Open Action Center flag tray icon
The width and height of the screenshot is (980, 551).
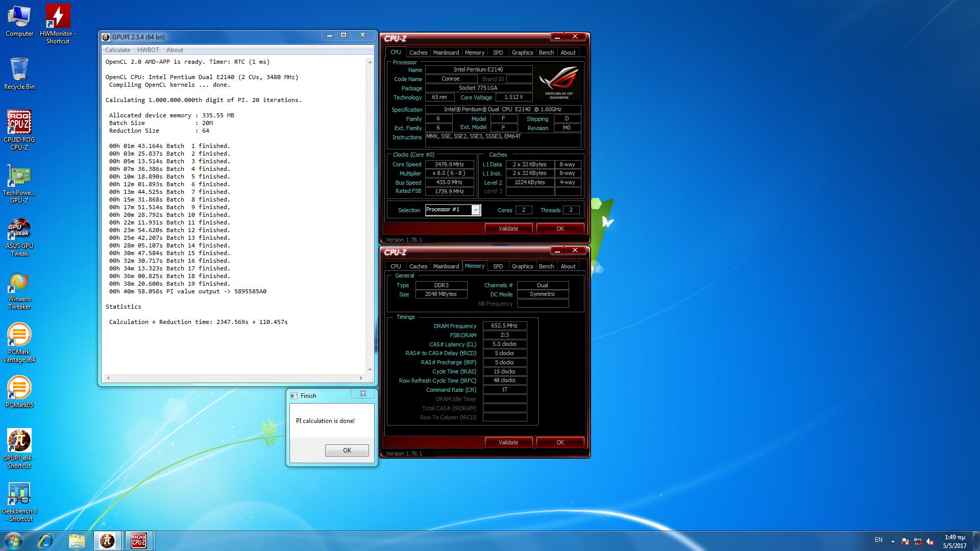tap(905, 541)
